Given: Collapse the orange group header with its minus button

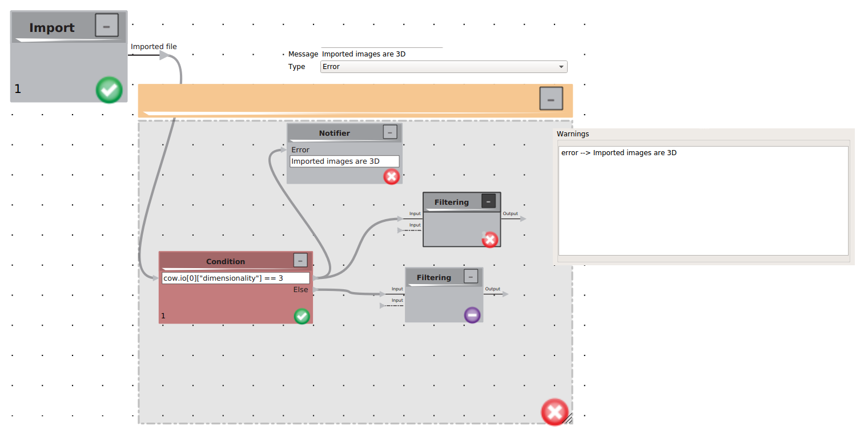Looking at the screenshot, I should [x=551, y=99].
